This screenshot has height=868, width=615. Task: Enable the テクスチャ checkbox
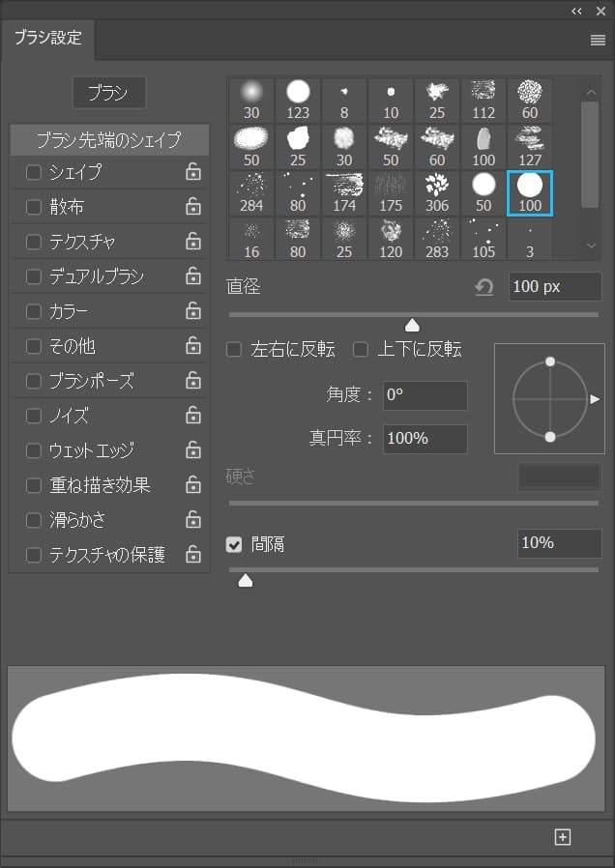34,242
